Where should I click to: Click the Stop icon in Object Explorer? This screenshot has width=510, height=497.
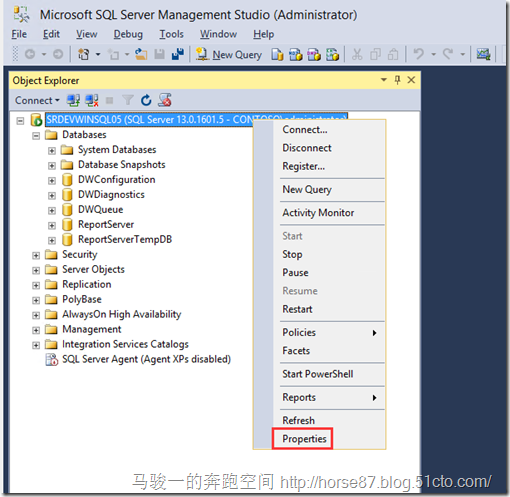pos(109,100)
